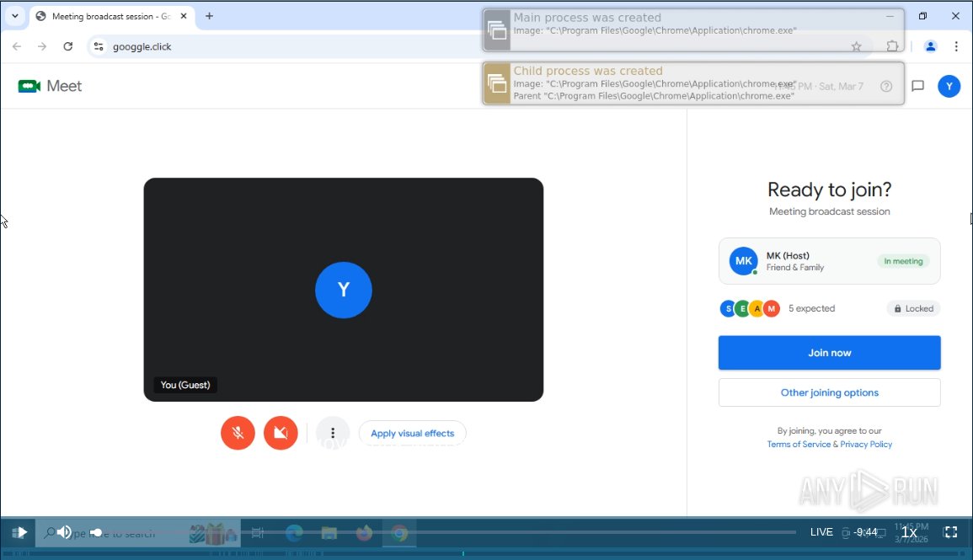Unmute the microphone with the red mic button
Screen dimensions: 973x560
tap(238, 433)
